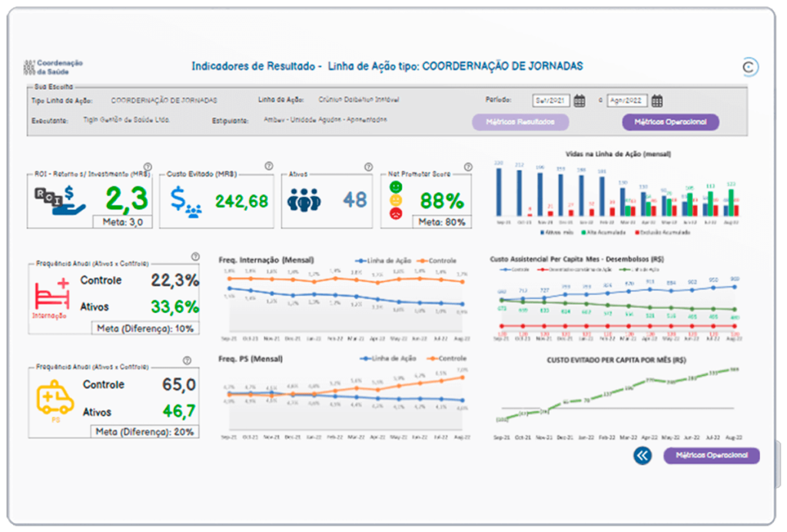Switch to Métricas Resultados view
The image size is (787, 532).
coord(521,122)
